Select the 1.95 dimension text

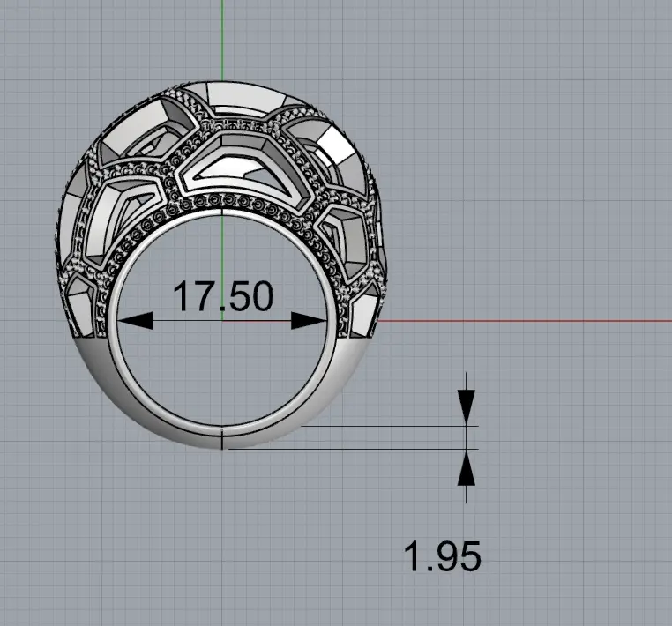click(x=442, y=556)
